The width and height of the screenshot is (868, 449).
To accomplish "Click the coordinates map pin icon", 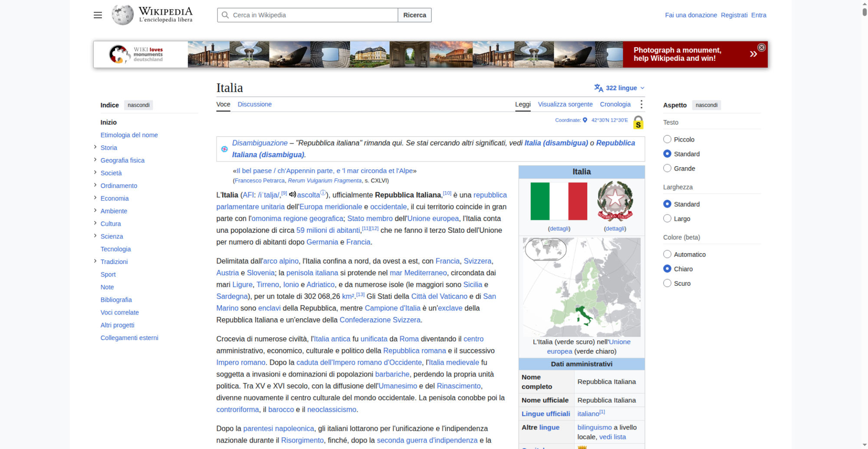I will [x=585, y=120].
